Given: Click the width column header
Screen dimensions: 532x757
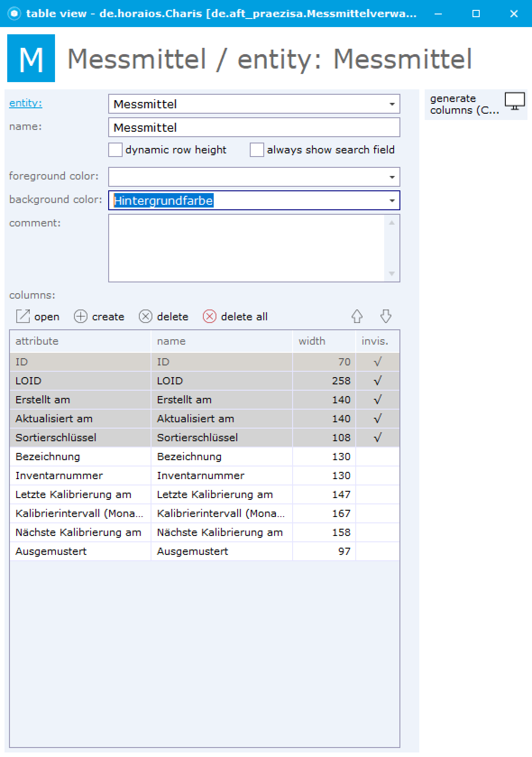Looking at the screenshot, I should pyautogui.click(x=324, y=341).
